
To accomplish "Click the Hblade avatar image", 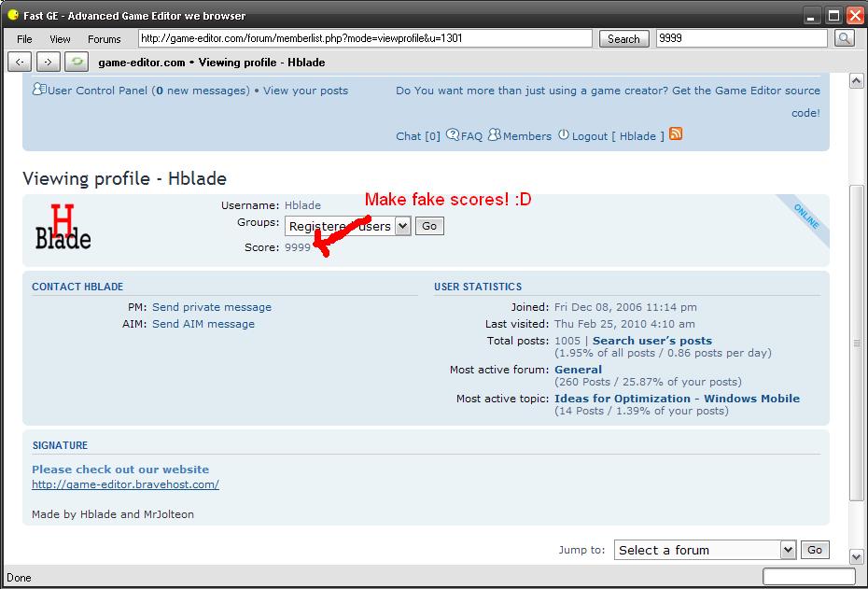I will pyautogui.click(x=63, y=227).
